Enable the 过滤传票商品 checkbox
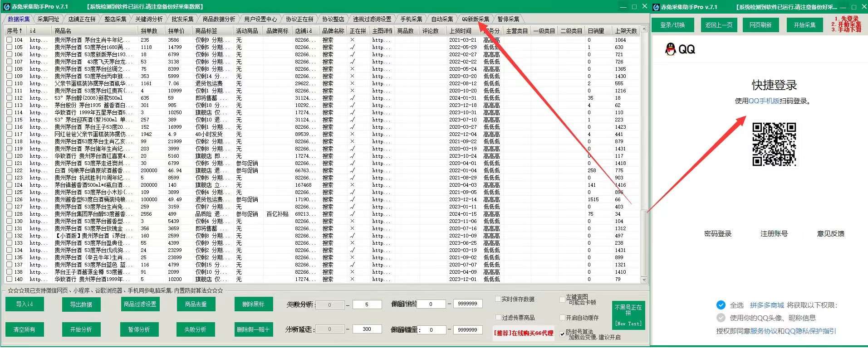Screen dimensions: 868x348 point(498,318)
